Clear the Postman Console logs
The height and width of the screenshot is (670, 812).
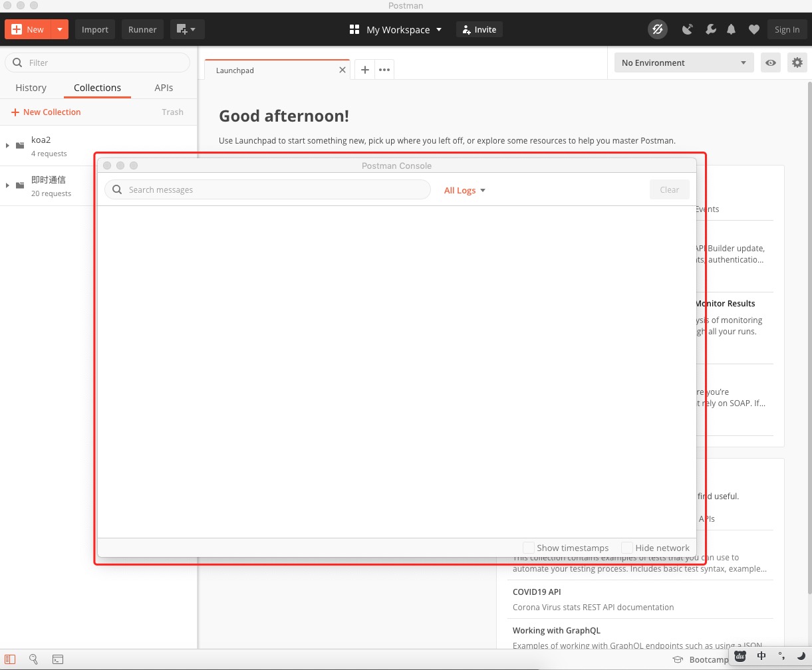tap(670, 189)
